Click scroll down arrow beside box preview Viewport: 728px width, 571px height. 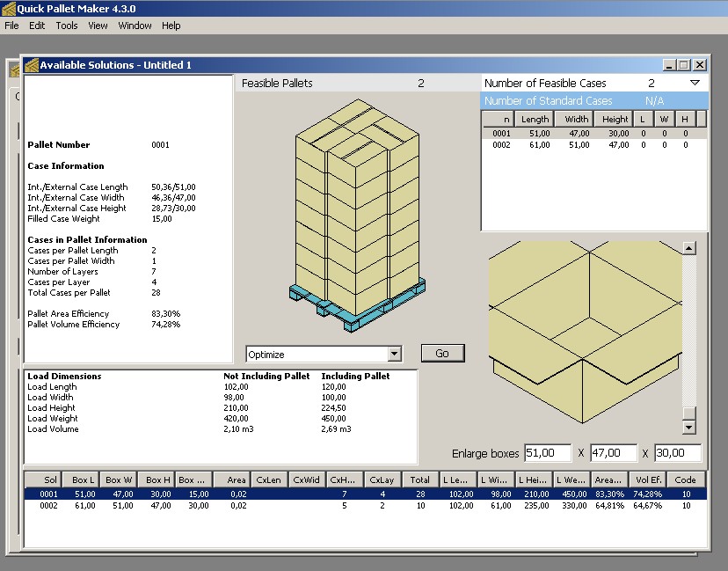pyautogui.click(x=689, y=427)
